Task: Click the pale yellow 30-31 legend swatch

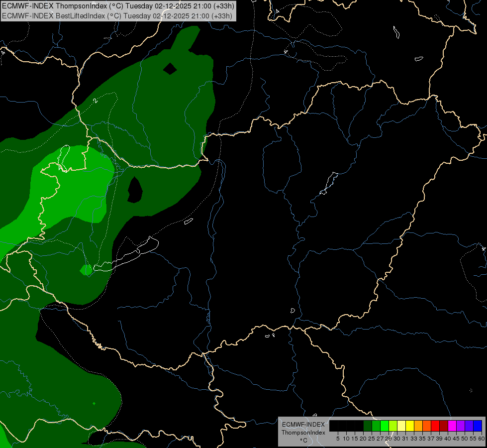Action: tap(401, 426)
